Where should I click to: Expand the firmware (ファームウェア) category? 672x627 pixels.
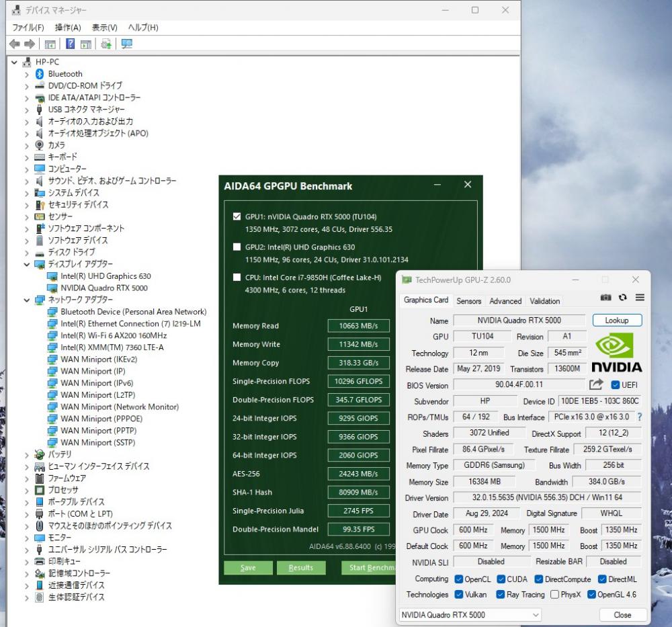pyautogui.click(x=27, y=478)
